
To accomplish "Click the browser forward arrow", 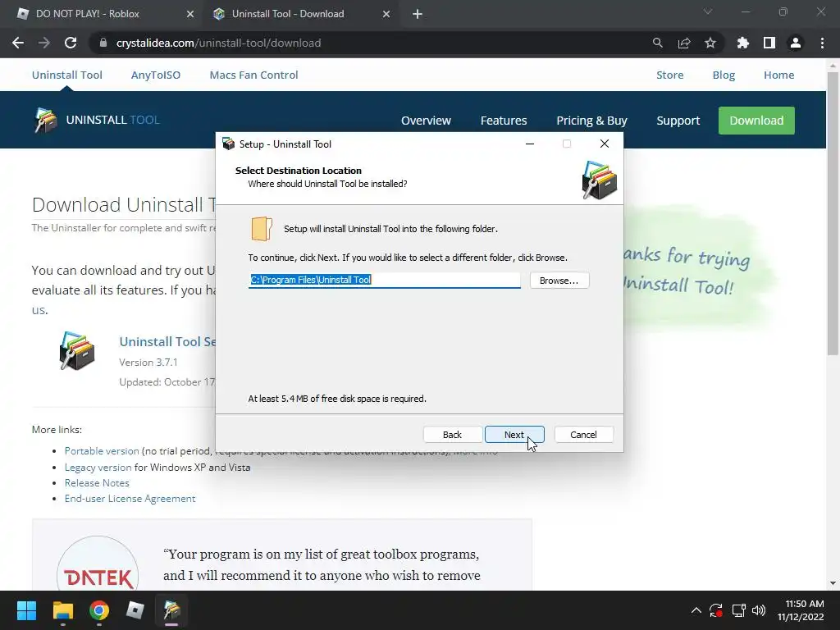I will (44, 43).
